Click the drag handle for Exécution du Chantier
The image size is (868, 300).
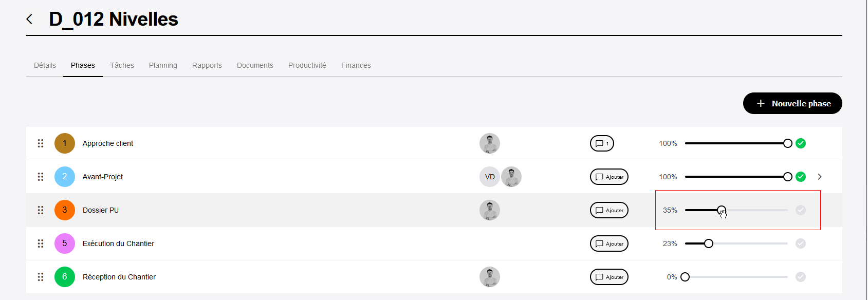[41, 243]
